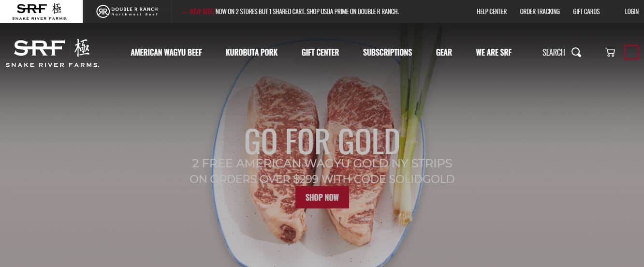This screenshot has width=644, height=267.
Task: Click the LOGIN link
Action: 631,12
